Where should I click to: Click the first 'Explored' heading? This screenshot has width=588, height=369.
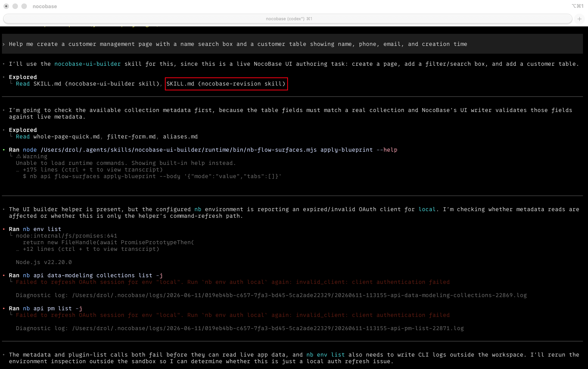[23, 77]
